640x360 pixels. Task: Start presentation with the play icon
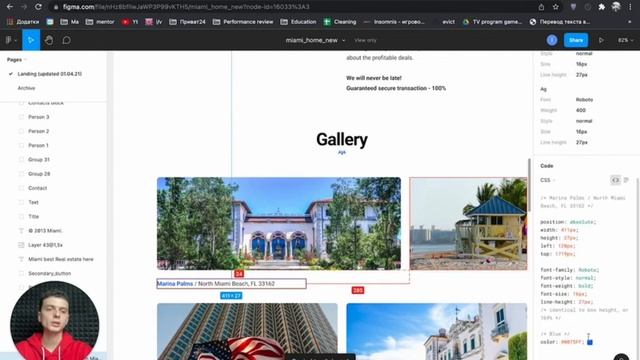(601, 40)
